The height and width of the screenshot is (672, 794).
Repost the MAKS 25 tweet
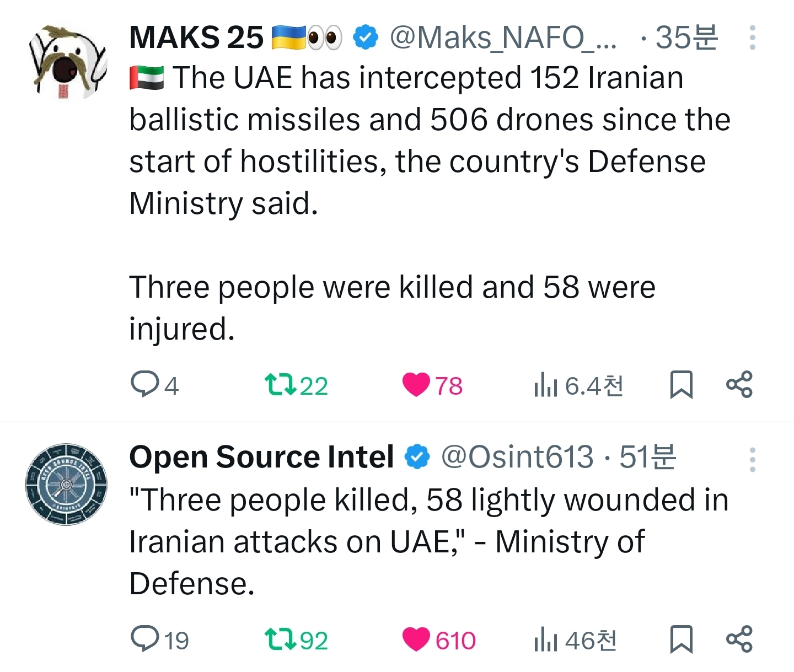[x=280, y=385]
